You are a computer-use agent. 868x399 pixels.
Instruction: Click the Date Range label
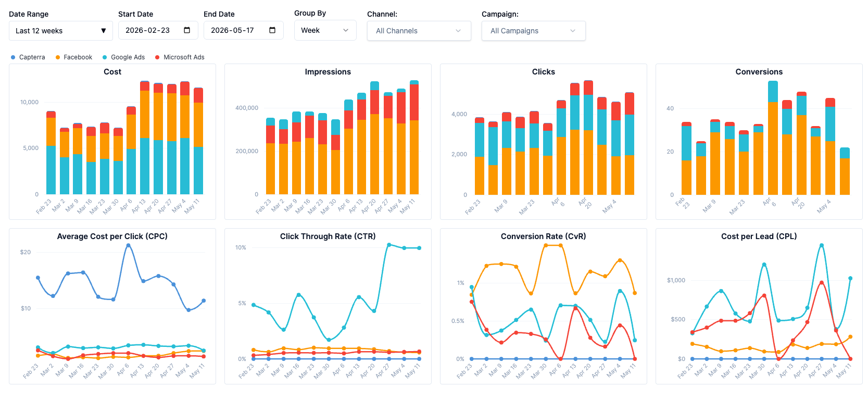[29, 14]
